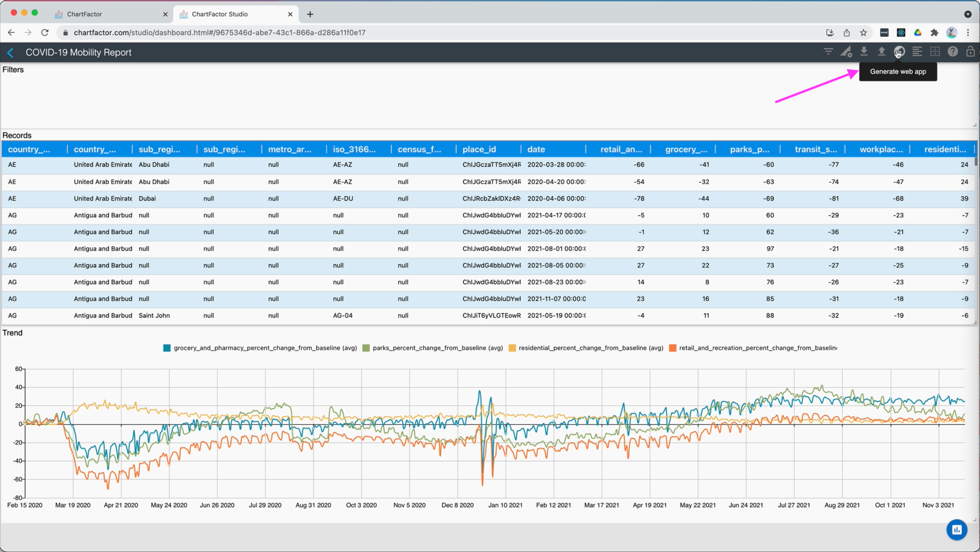Click the browser address bar URL
The width and height of the screenshot is (980, 552).
[219, 32]
